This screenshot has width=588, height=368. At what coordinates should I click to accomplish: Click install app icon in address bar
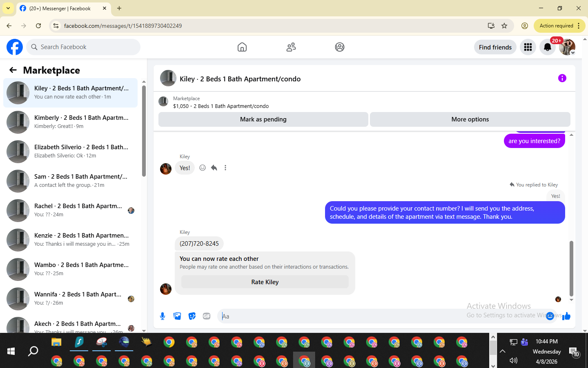click(x=491, y=26)
